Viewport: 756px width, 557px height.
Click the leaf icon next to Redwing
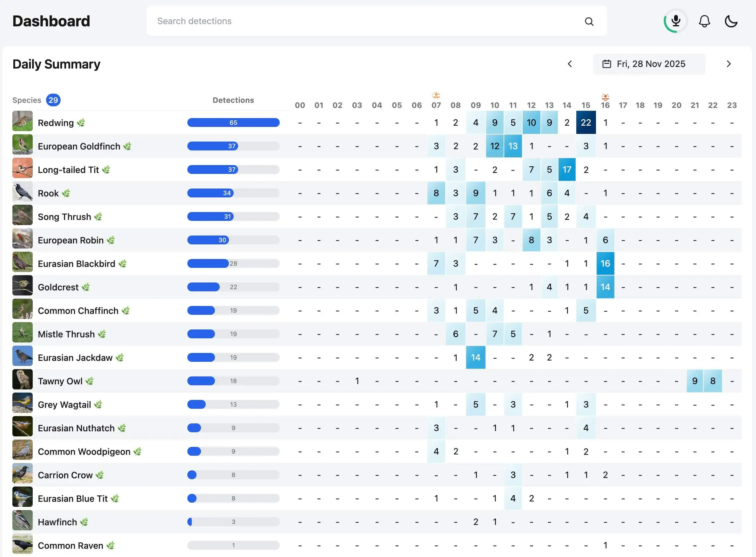coord(80,123)
